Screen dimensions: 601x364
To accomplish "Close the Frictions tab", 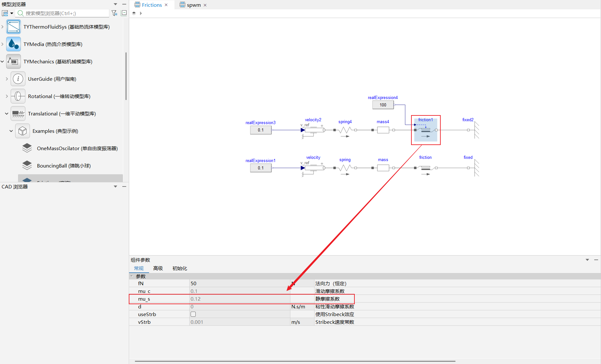I will coord(166,5).
